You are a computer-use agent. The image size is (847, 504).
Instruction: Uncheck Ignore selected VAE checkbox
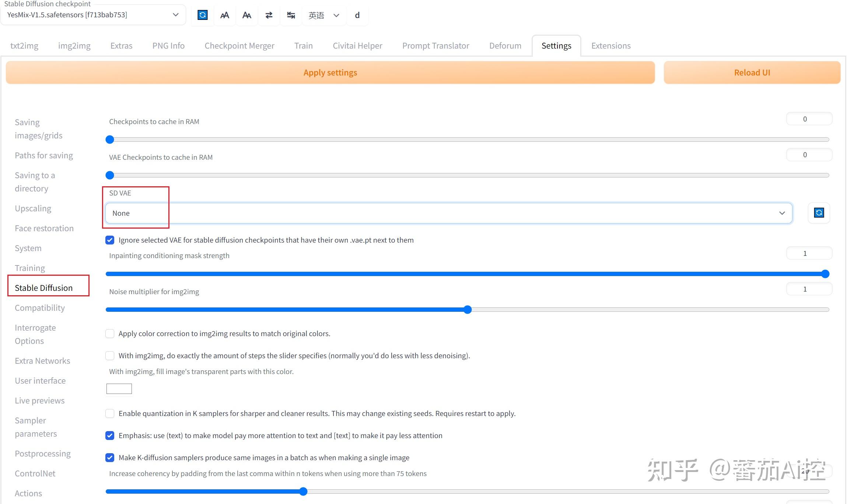pos(110,240)
